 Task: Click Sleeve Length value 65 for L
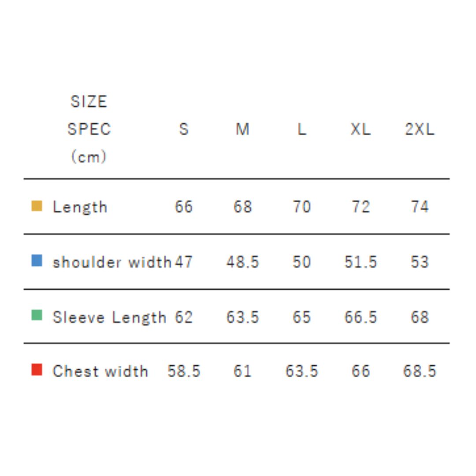[301, 317]
